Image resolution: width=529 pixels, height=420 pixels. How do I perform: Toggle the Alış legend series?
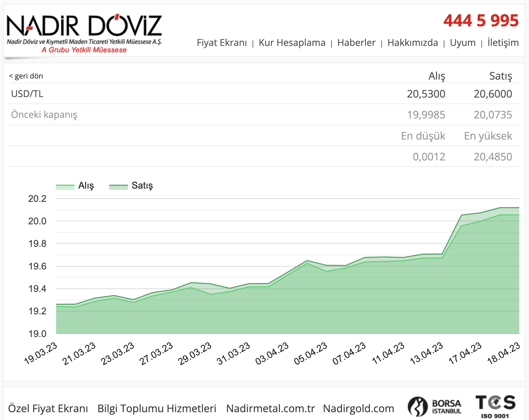pos(86,185)
